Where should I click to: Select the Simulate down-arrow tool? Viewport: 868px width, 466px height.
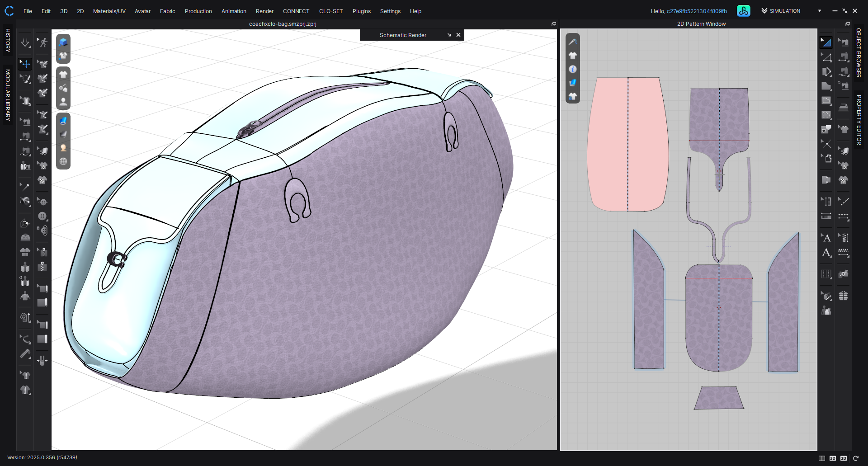click(x=25, y=42)
